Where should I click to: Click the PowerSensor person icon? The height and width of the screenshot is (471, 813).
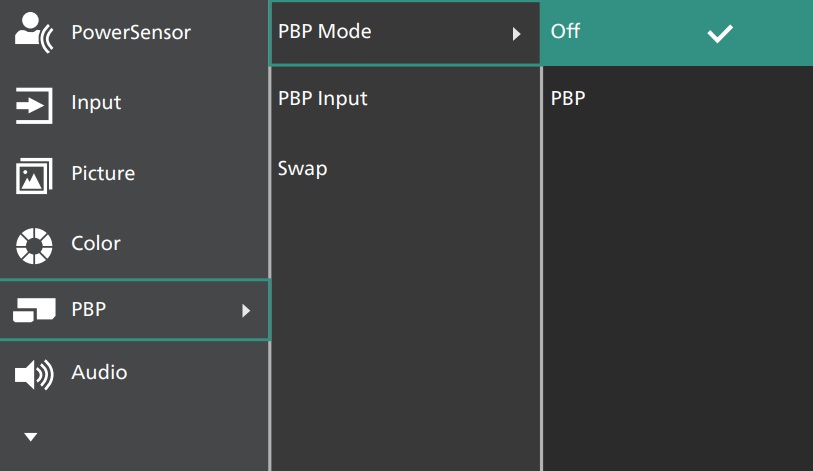click(x=34, y=32)
